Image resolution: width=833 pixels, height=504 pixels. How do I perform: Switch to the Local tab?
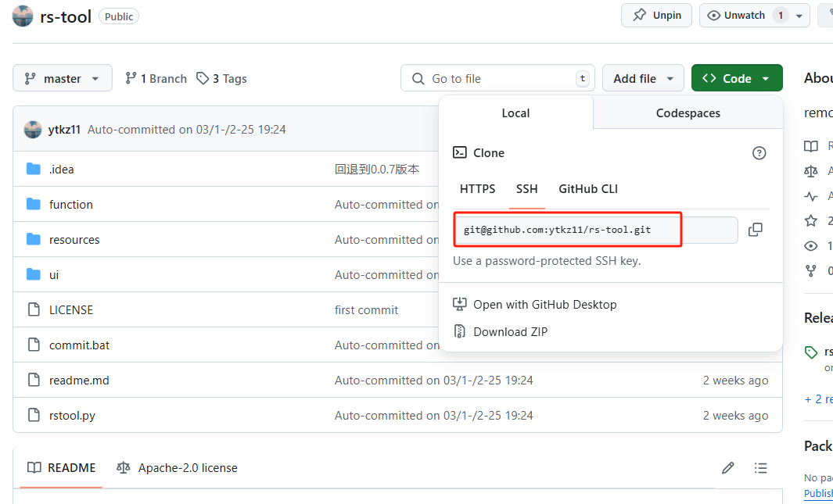coord(516,113)
